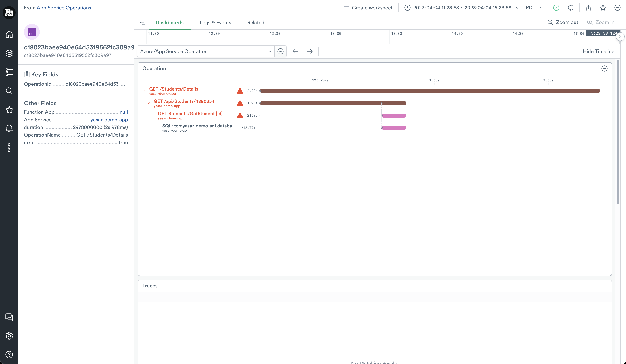Collapse the GET /Students/Details row
Screen dimensions: 626x364
click(144, 91)
